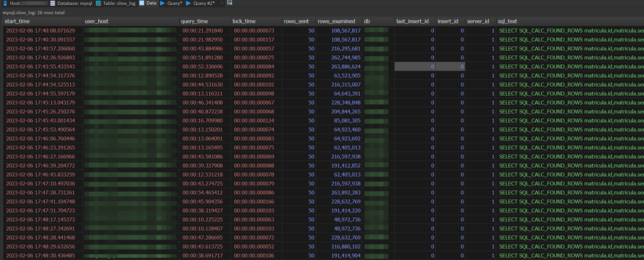Click the Table slow_log grid icon
Image resolution: width=644 pixels, height=260 pixels.
click(98, 3)
